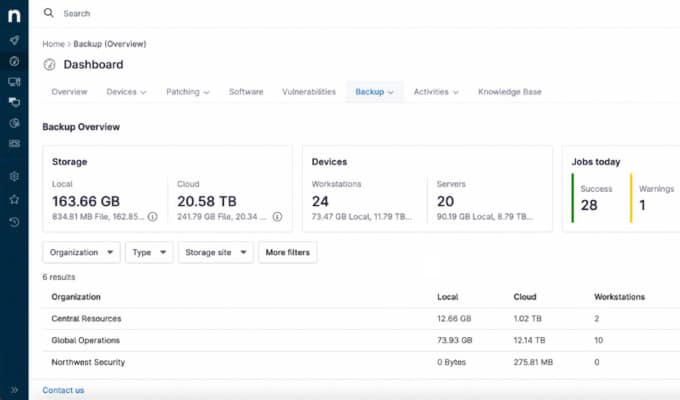This screenshot has width=680, height=400.
Task: Open the Devices monitor sidebar icon
Action: [x=14, y=82]
